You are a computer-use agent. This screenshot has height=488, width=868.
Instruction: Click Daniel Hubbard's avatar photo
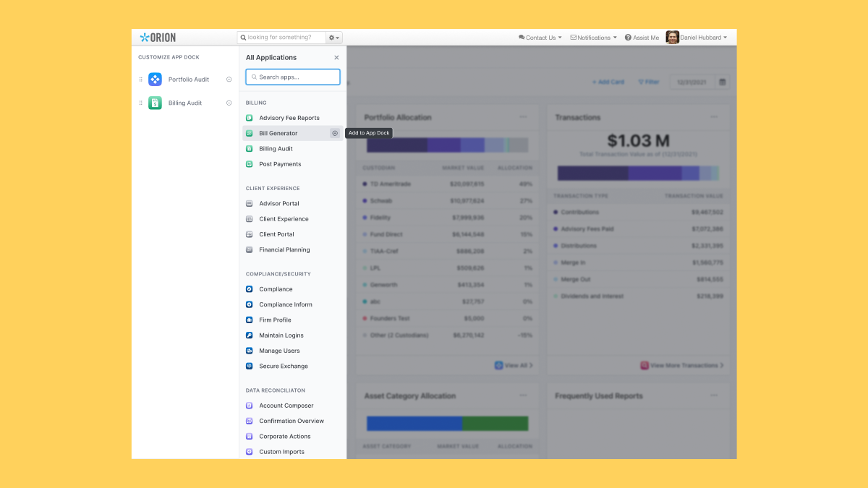(673, 38)
